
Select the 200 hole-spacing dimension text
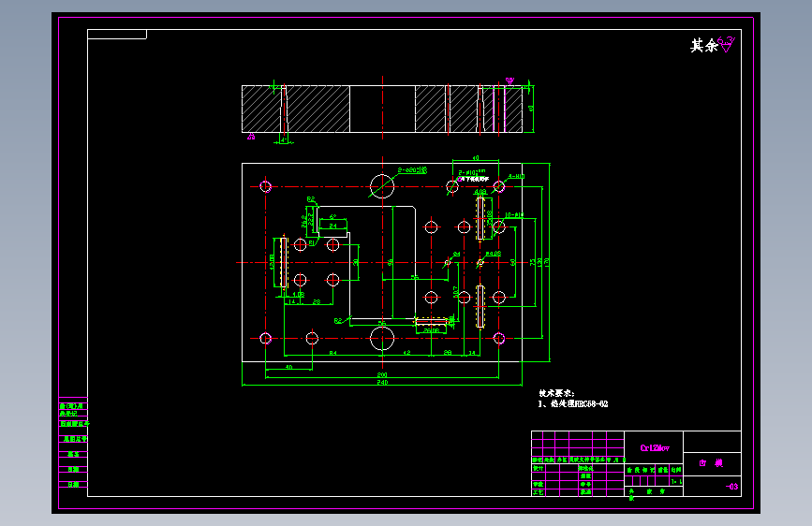tap(382, 374)
